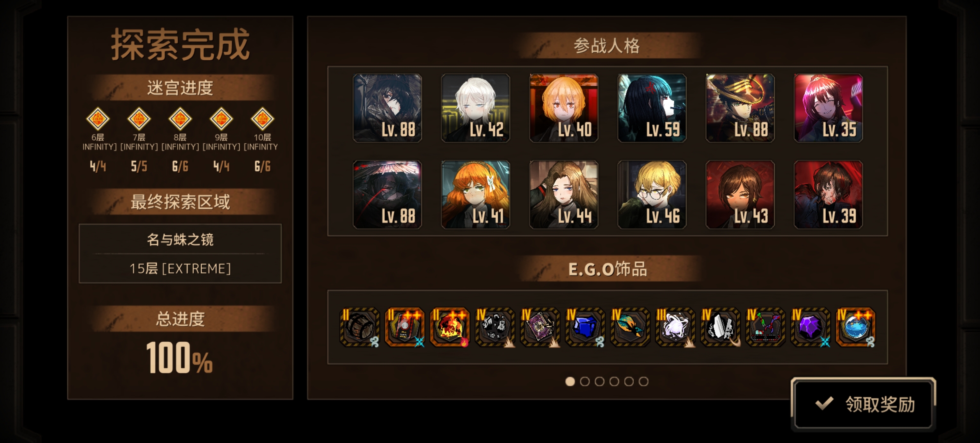Open the white-haired Lv. 42 identity portrait
Viewport: 980px width, 443px height.
(x=476, y=108)
